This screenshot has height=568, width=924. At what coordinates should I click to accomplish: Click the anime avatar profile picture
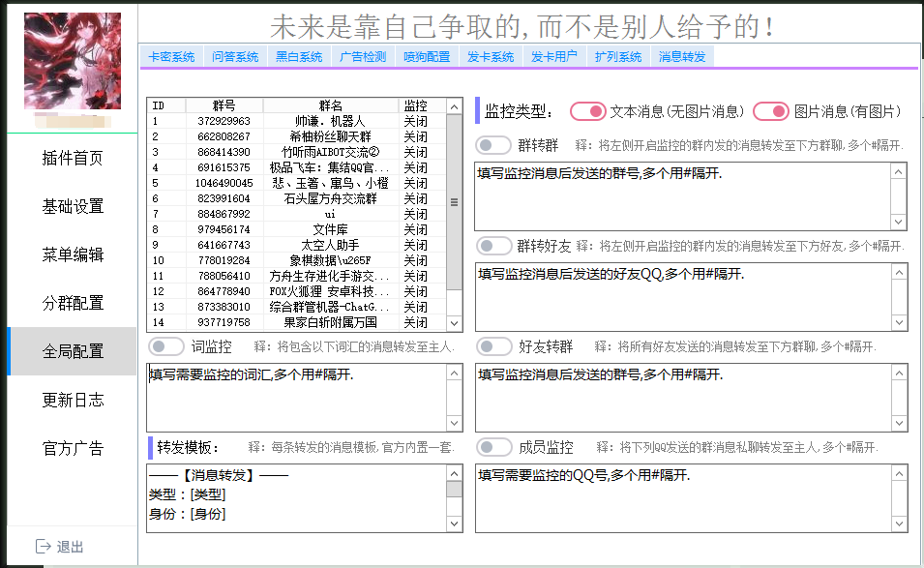click(73, 61)
